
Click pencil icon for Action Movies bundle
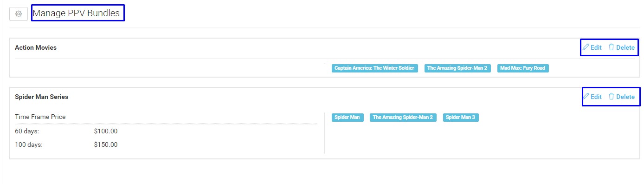click(586, 47)
